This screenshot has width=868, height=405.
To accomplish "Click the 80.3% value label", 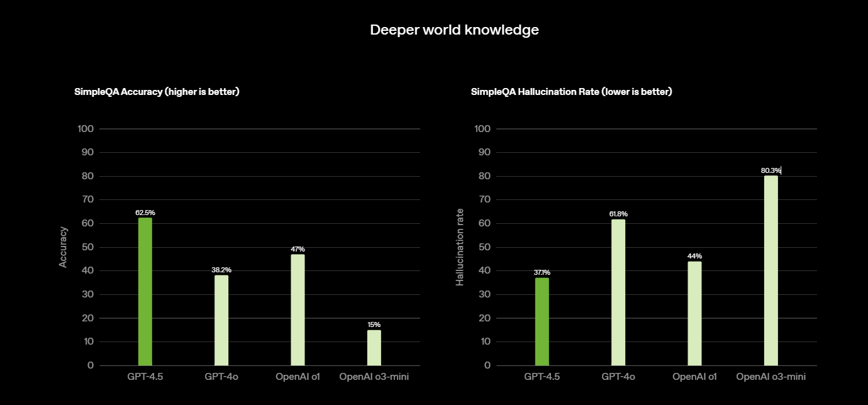I will [x=771, y=170].
